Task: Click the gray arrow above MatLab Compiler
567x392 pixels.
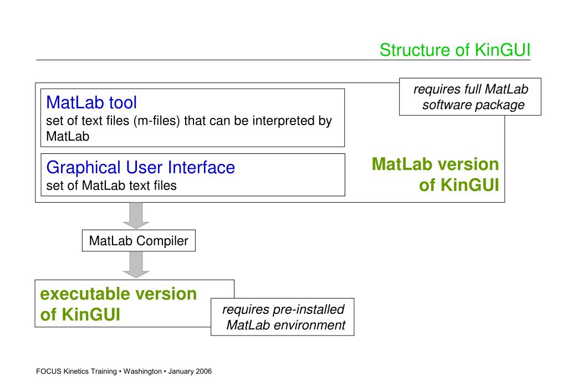Action: 136,216
